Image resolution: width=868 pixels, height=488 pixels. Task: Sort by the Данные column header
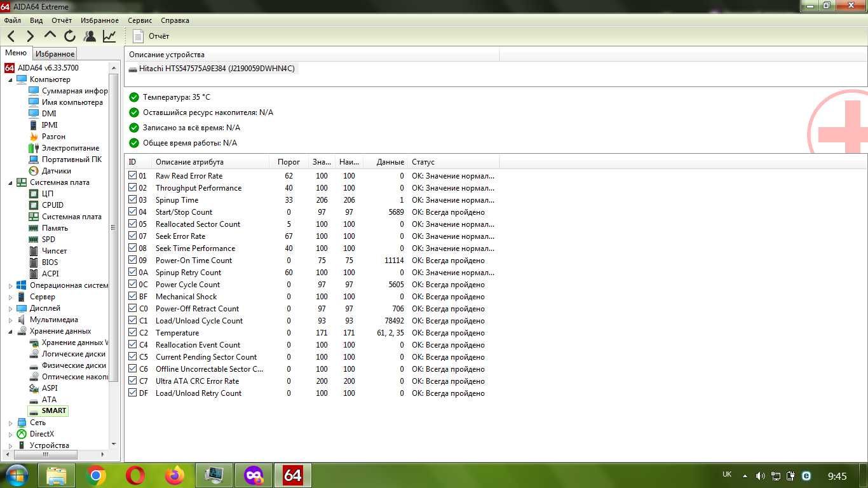click(x=387, y=162)
